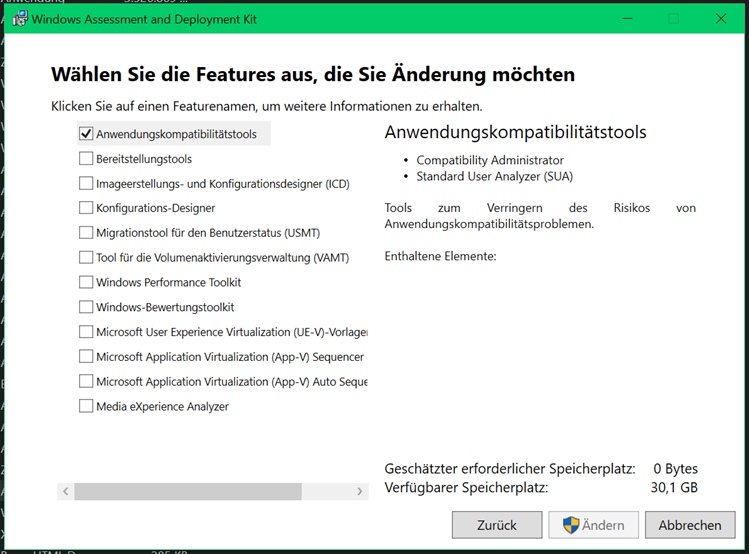Image resolution: width=749 pixels, height=554 pixels.
Task: Click the Windows-Bewertungstoolkit feature label
Action: point(165,307)
